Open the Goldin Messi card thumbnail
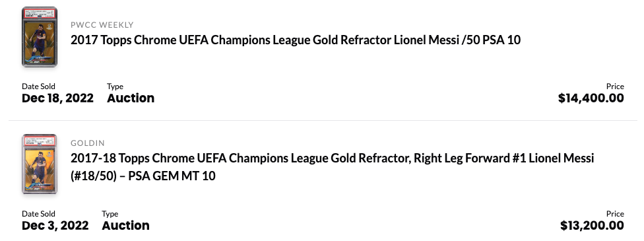 click(40, 164)
